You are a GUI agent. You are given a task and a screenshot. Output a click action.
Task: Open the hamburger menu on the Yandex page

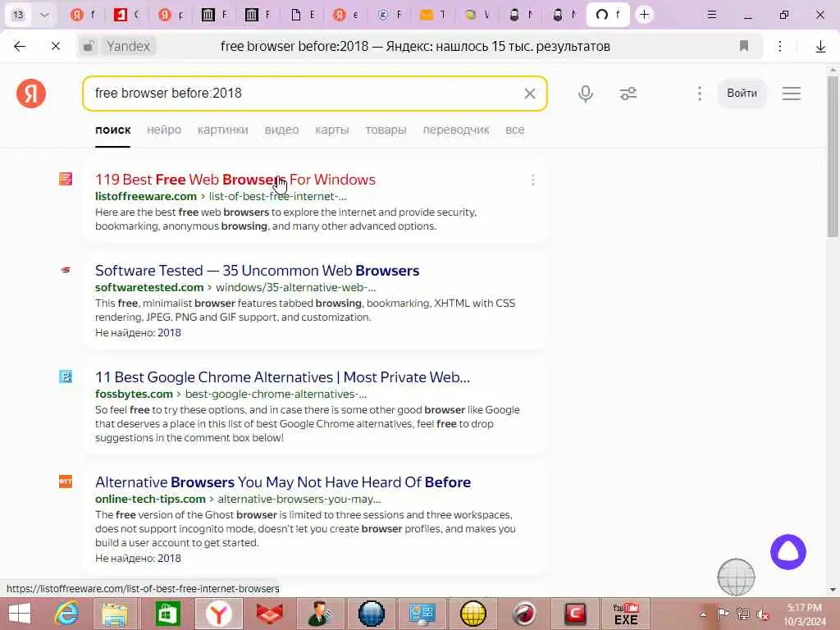point(792,94)
